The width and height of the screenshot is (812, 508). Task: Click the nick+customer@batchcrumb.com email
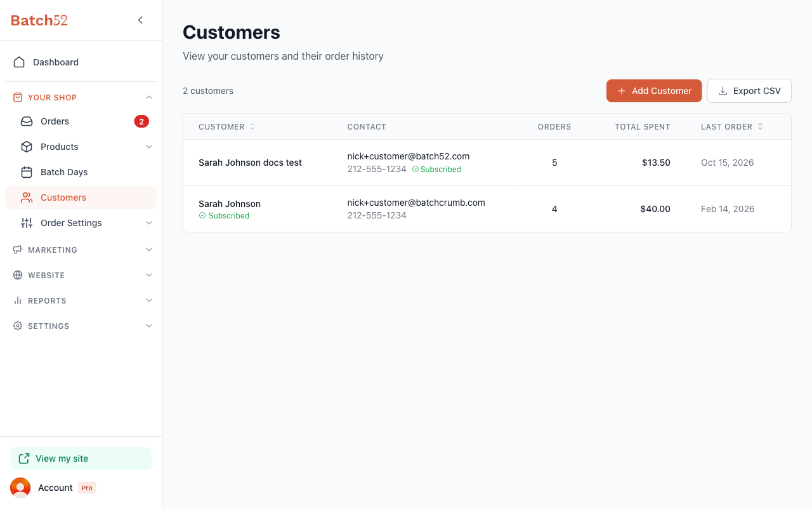pyautogui.click(x=416, y=203)
